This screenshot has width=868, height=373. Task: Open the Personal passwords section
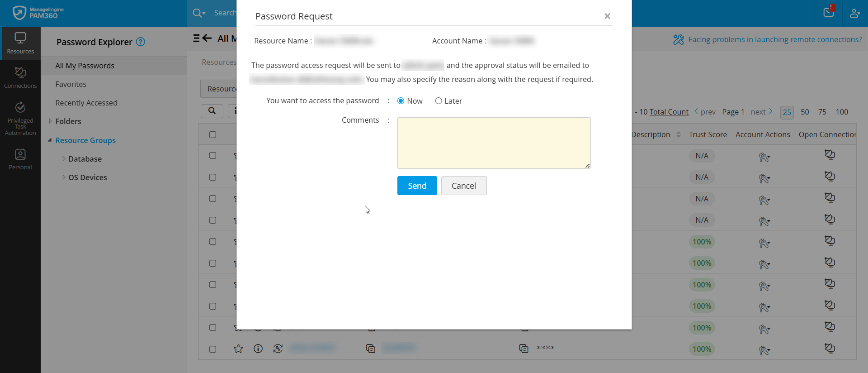20,158
